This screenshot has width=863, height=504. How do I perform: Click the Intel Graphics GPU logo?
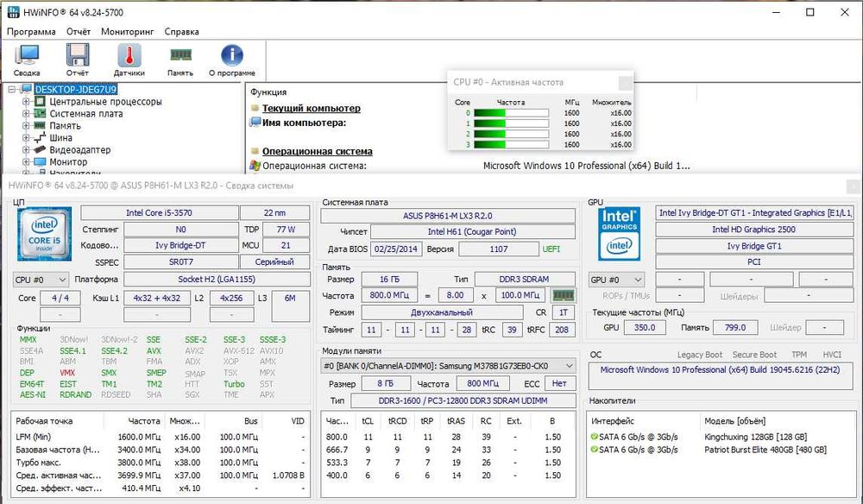(x=619, y=234)
